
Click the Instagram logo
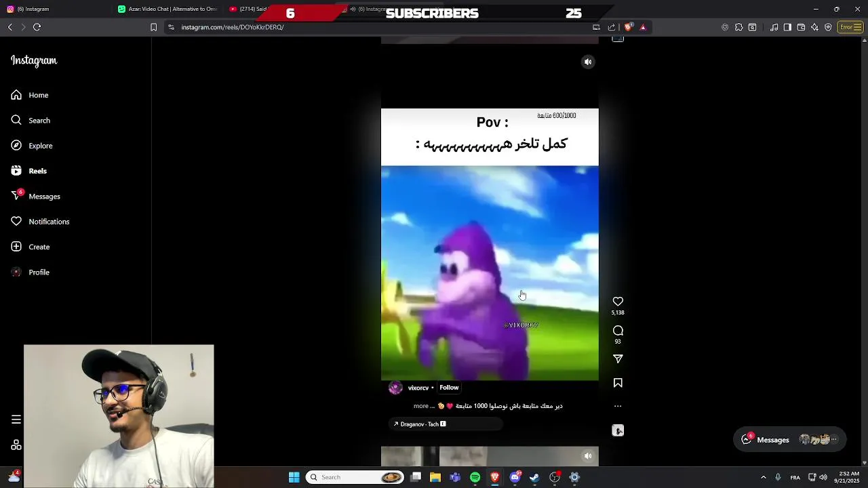click(34, 60)
